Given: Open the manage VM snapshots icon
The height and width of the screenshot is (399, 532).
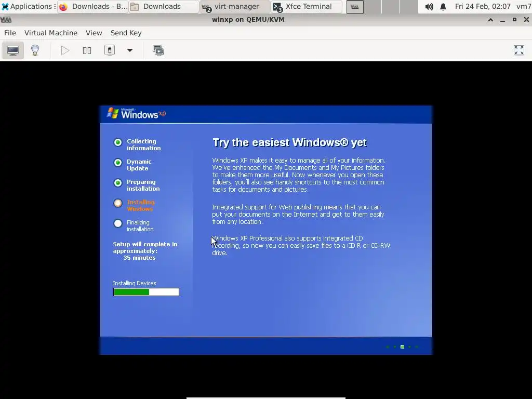Looking at the screenshot, I should click(x=158, y=50).
